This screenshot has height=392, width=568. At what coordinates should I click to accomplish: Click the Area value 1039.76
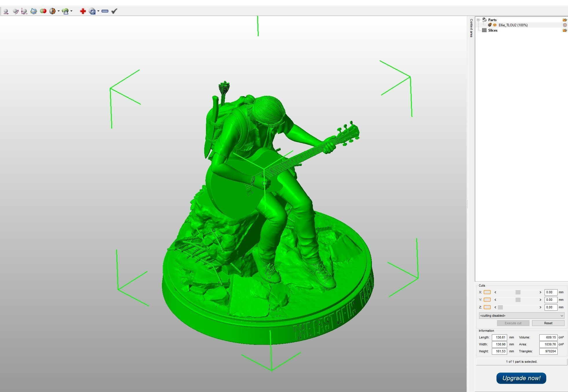(x=548, y=344)
